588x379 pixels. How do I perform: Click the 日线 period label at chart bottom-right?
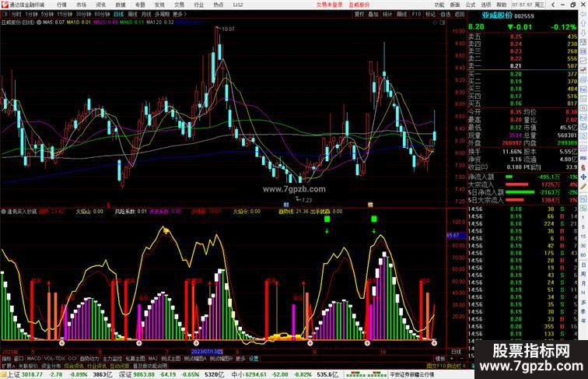pos(457,352)
